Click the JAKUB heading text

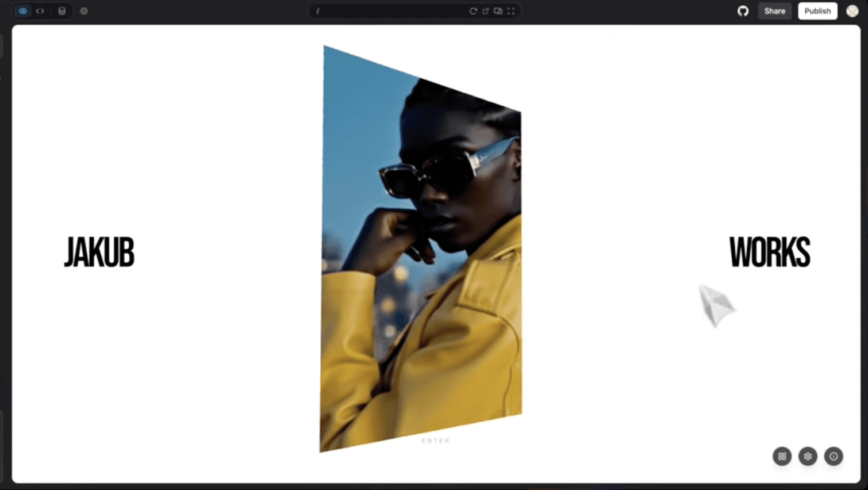(x=99, y=252)
